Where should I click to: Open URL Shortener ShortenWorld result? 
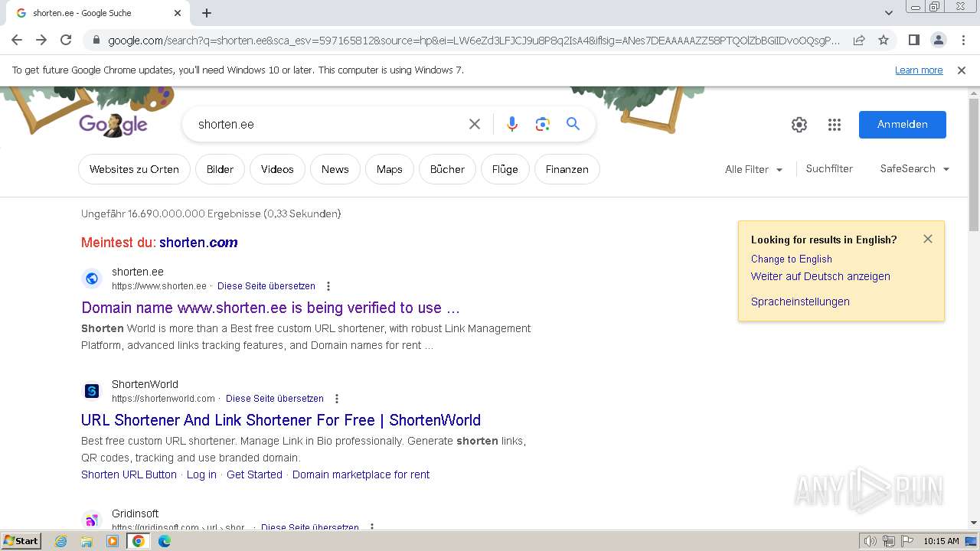tap(281, 420)
